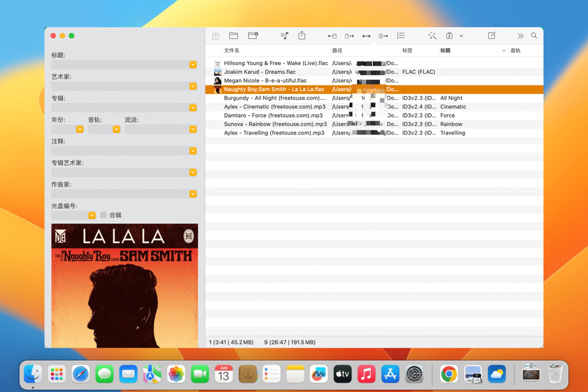Open the numbered list autonumbering wizard

point(401,36)
